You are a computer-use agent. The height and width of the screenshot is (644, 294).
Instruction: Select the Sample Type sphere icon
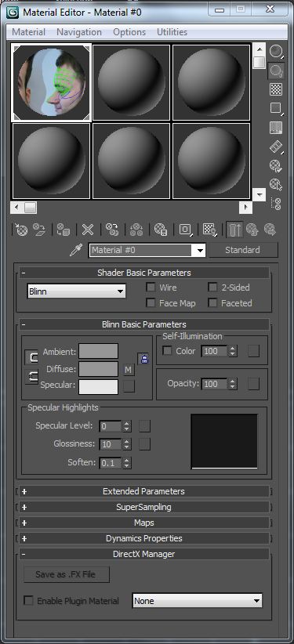pos(276,52)
